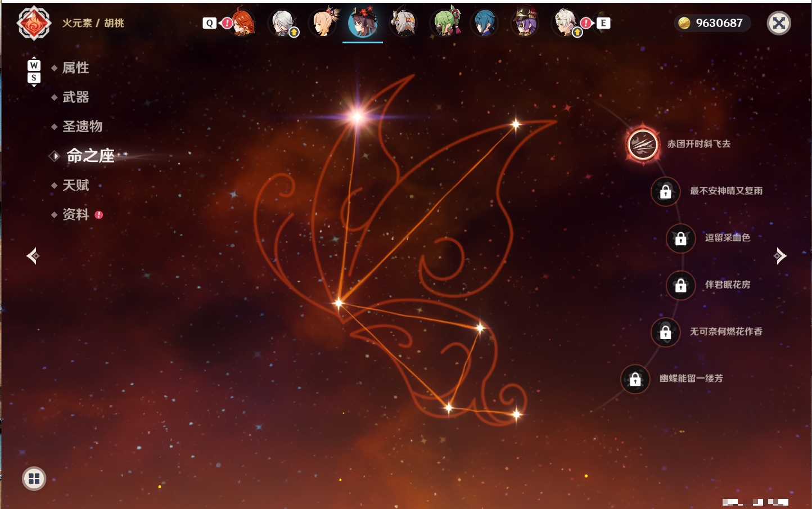812x509 pixels.
Task: Click the locked 无可奈何燃花作香 constellation node
Action: pos(665,332)
